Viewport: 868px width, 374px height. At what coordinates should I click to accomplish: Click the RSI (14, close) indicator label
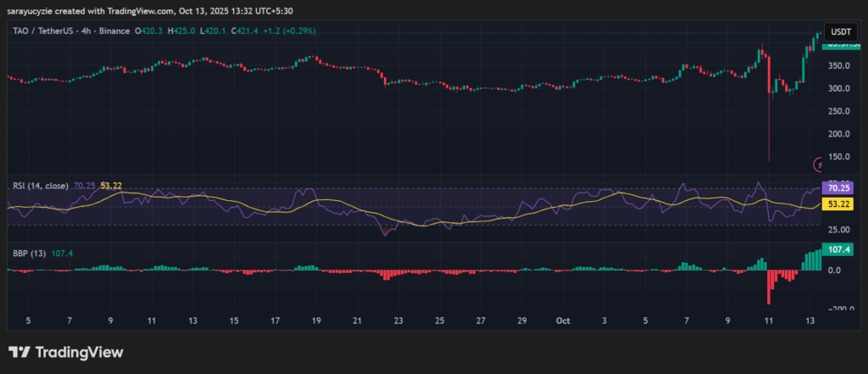pyautogui.click(x=40, y=185)
